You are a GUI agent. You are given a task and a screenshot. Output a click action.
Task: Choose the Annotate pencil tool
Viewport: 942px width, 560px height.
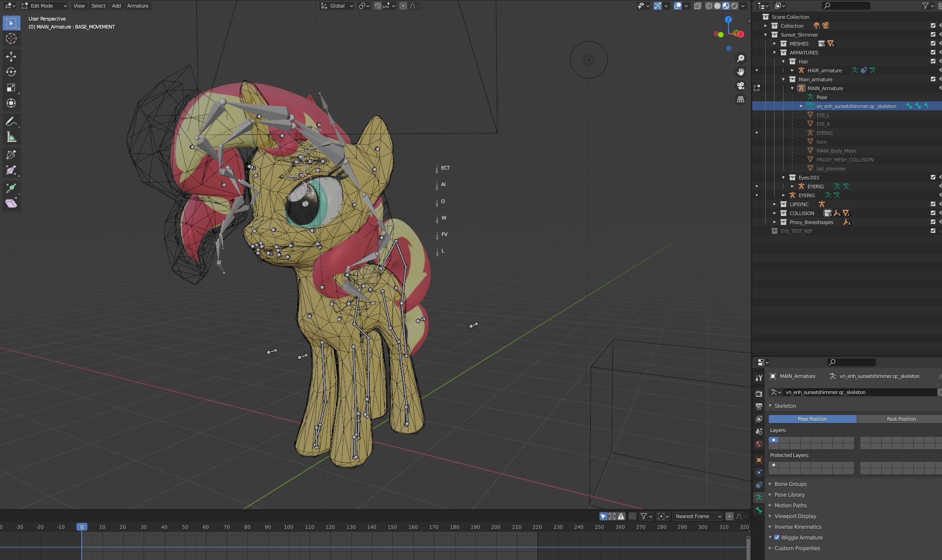(11, 121)
